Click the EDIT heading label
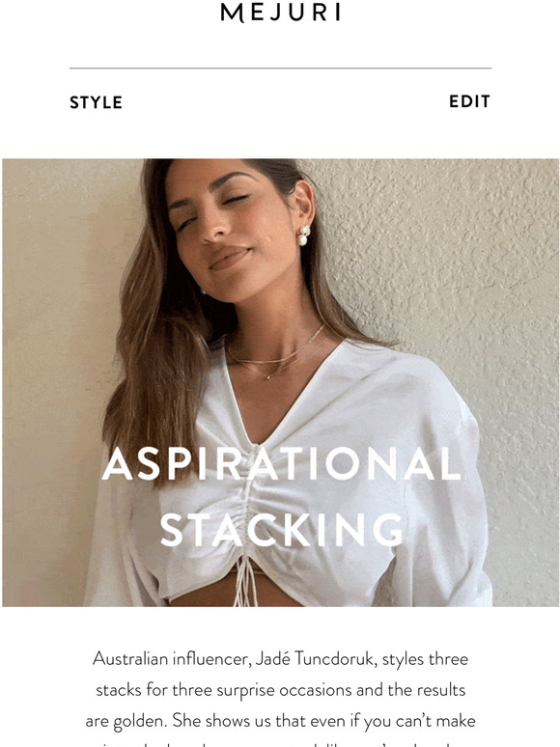The width and height of the screenshot is (560, 747). pos(469,101)
